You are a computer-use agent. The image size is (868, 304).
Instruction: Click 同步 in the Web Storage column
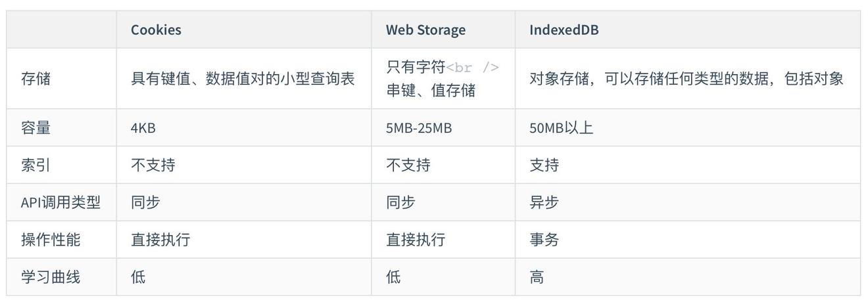click(400, 202)
